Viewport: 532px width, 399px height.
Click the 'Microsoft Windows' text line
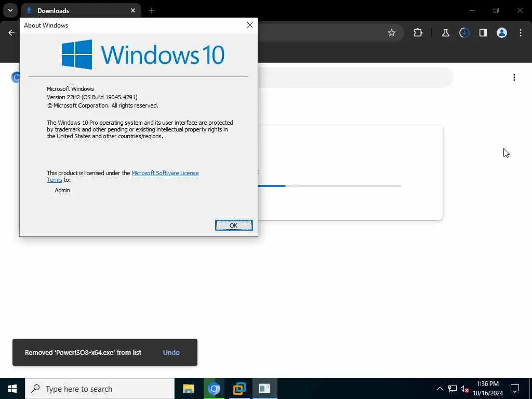[70, 89]
